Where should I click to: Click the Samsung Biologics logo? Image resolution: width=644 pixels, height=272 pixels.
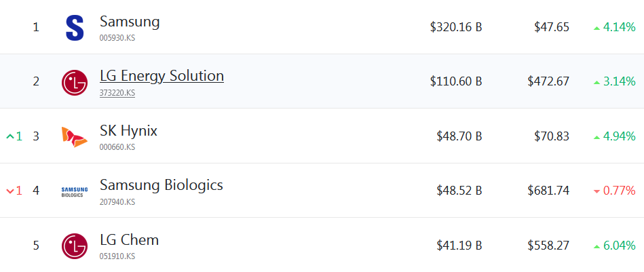click(73, 191)
